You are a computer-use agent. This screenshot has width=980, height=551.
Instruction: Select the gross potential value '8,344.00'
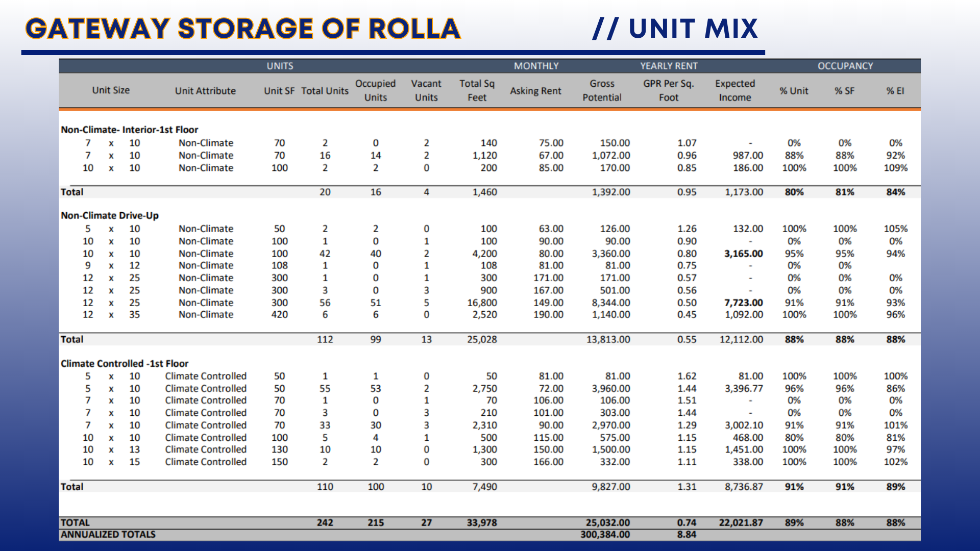click(x=611, y=303)
